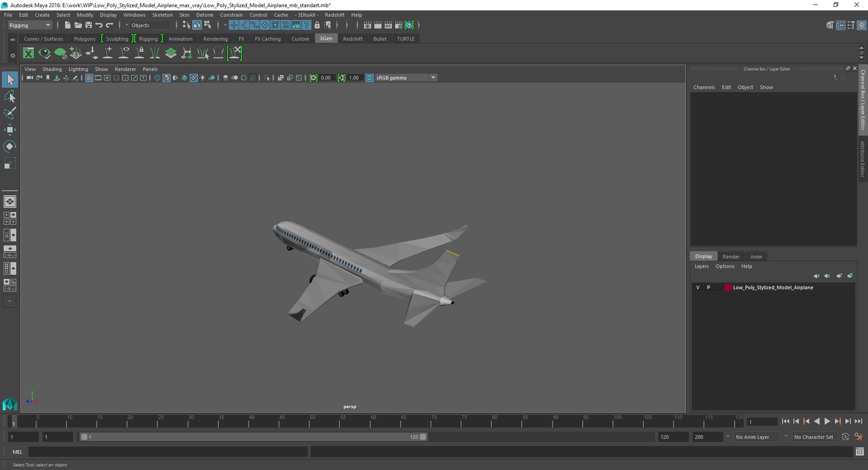868x470 pixels.
Task: Click the undo arrow icon
Action: click(99, 25)
